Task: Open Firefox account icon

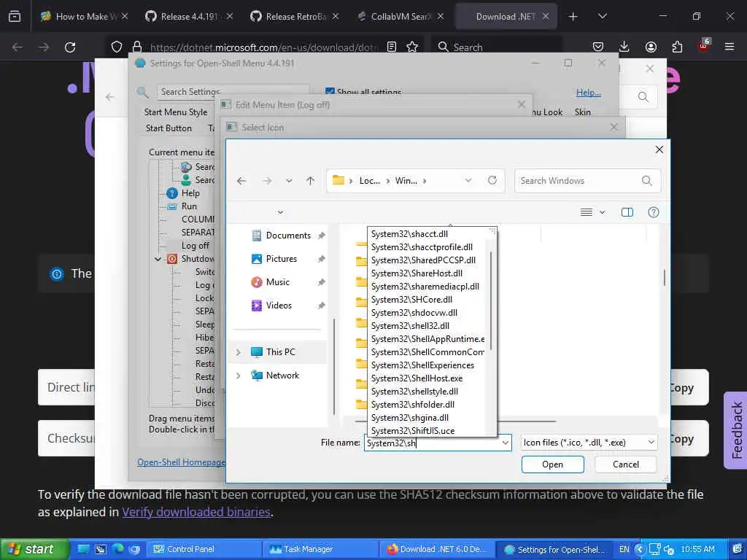Action: tap(651, 47)
